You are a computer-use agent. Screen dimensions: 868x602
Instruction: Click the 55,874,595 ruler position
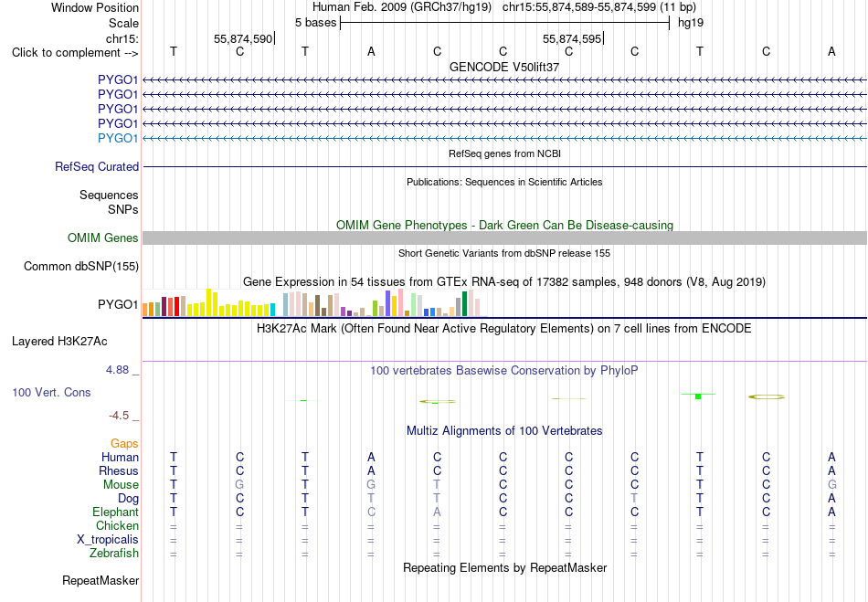[x=572, y=38]
